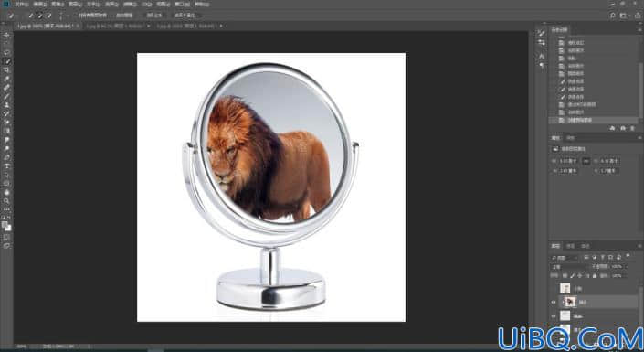Delete current state with History trash icon
The height and width of the screenshot is (352, 644).
pos(632,128)
